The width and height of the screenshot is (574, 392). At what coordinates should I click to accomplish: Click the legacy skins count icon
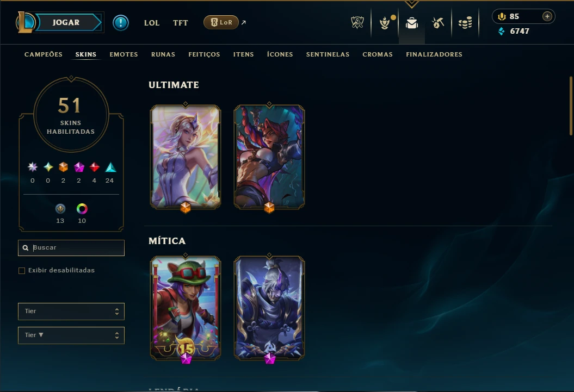[60, 209]
